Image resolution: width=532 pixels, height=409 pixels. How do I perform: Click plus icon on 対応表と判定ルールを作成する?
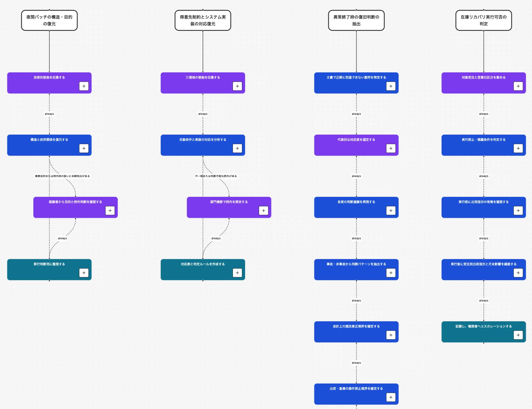[x=237, y=273]
